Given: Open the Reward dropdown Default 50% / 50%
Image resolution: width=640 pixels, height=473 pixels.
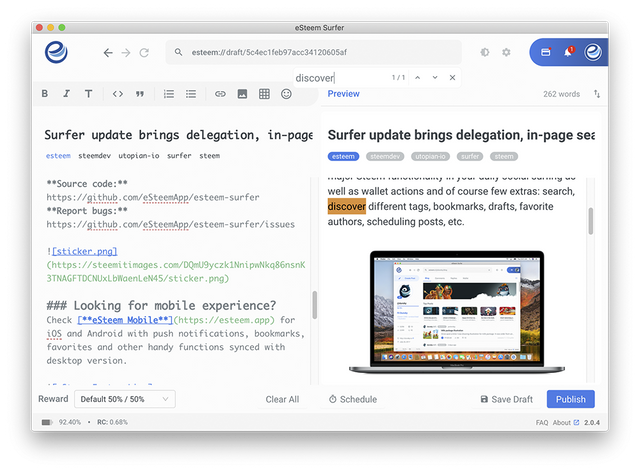Looking at the screenshot, I should click(x=125, y=399).
